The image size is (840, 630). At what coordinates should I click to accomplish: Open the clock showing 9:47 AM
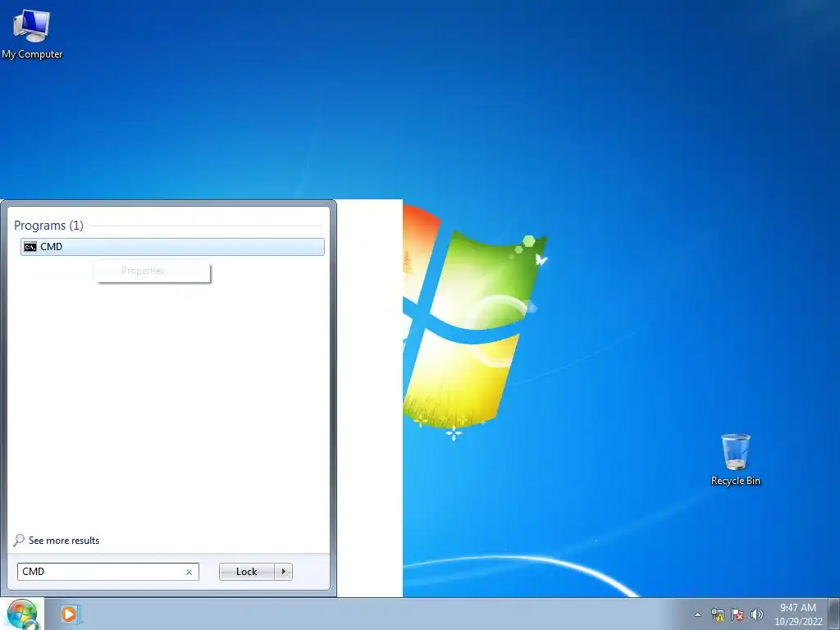tap(798, 614)
